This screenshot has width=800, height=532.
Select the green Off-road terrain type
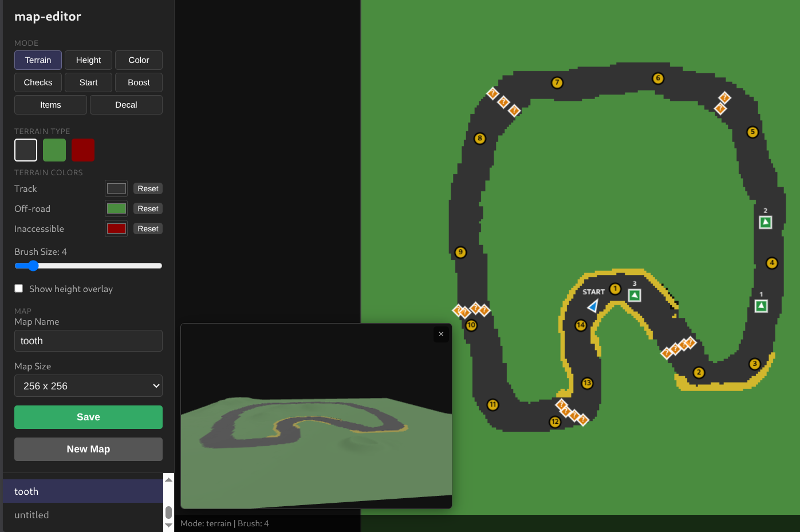(x=54, y=149)
